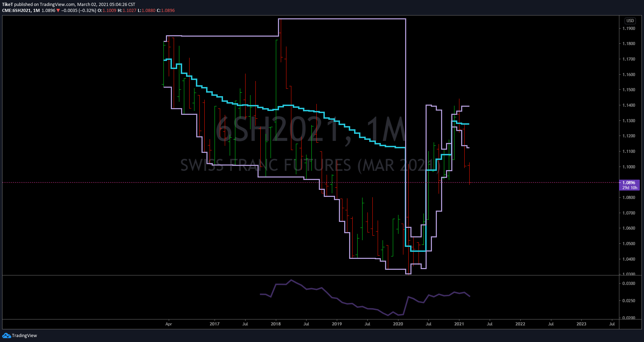Screen dimensions: 644x342
Task: Click the 1.0600 price axis label
Action: coord(629,228)
